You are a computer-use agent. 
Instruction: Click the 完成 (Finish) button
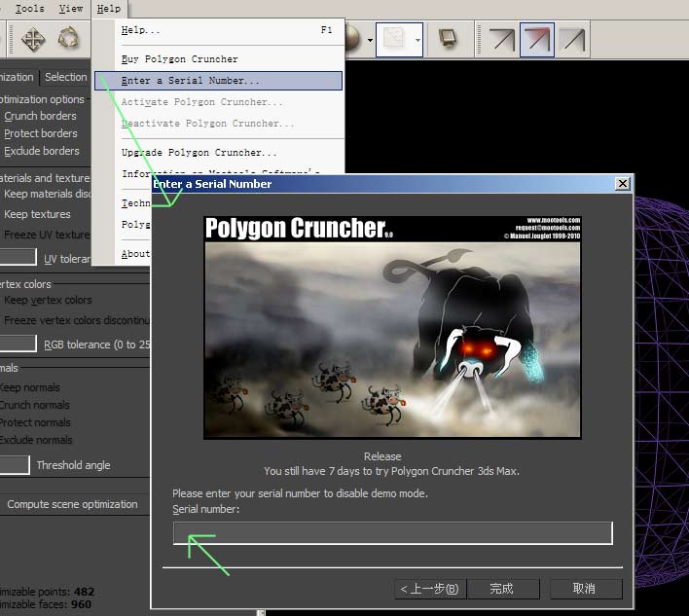(501, 589)
